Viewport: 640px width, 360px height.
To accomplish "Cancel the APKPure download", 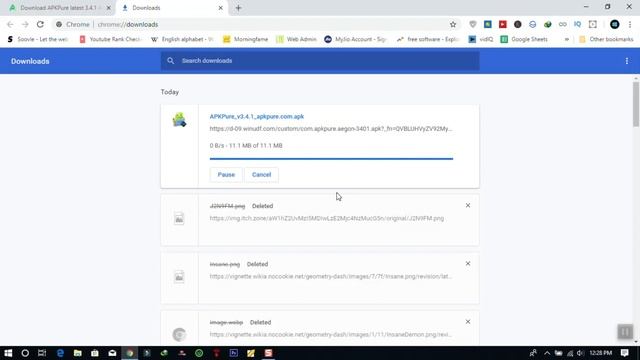I will click(x=262, y=175).
